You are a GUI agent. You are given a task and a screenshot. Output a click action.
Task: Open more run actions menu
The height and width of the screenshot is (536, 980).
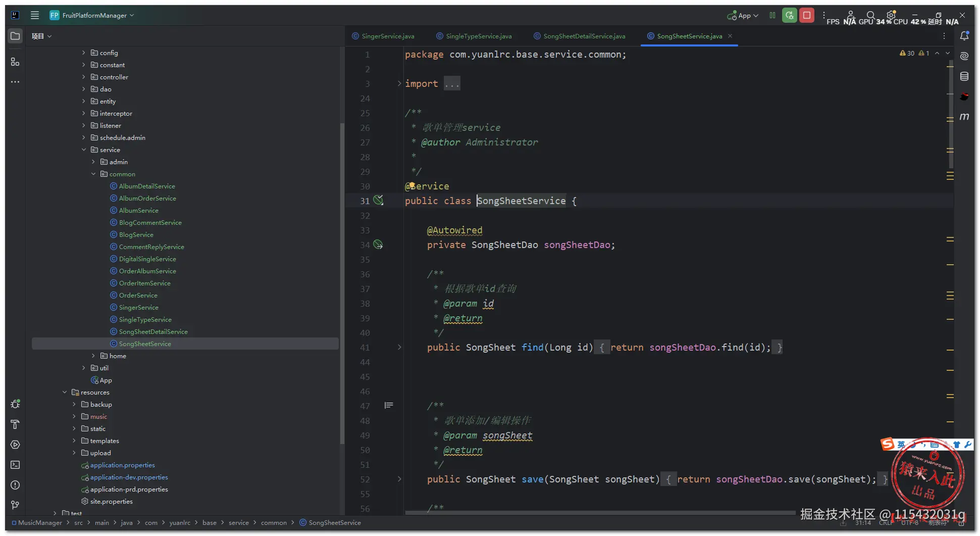[x=823, y=15]
